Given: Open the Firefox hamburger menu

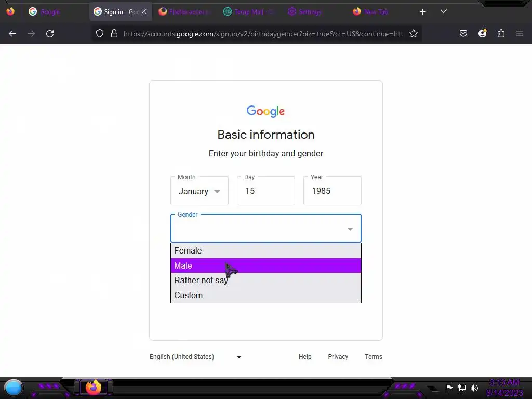Looking at the screenshot, I should point(520,34).
